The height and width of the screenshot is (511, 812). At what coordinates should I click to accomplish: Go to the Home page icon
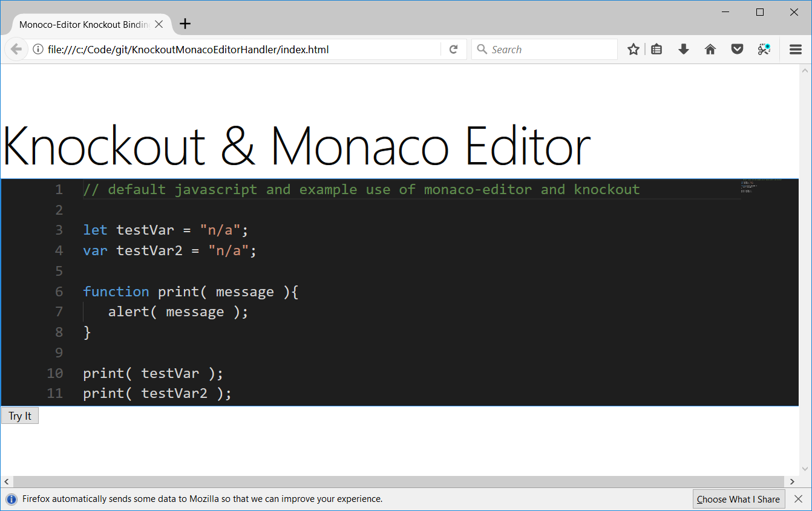click(x=710, y=50)
